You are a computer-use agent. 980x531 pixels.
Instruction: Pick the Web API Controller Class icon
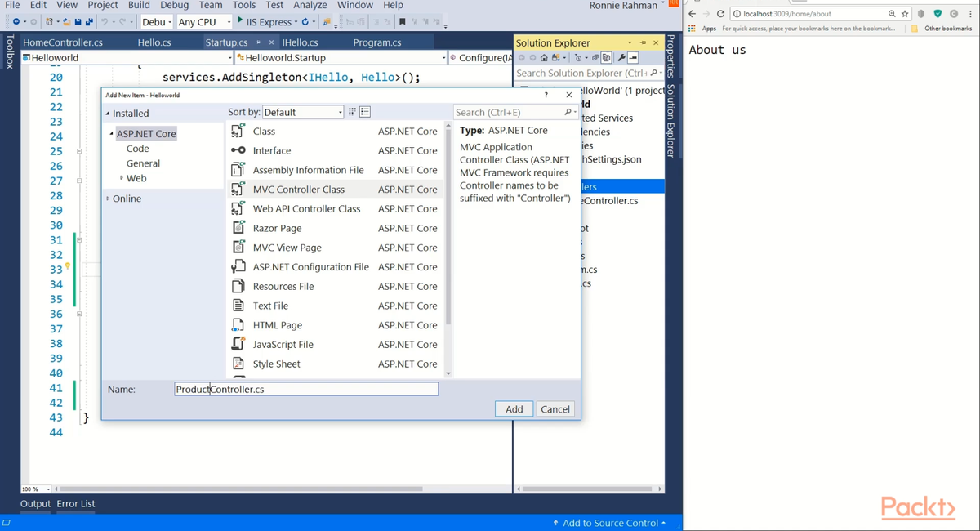pos(238,208)
